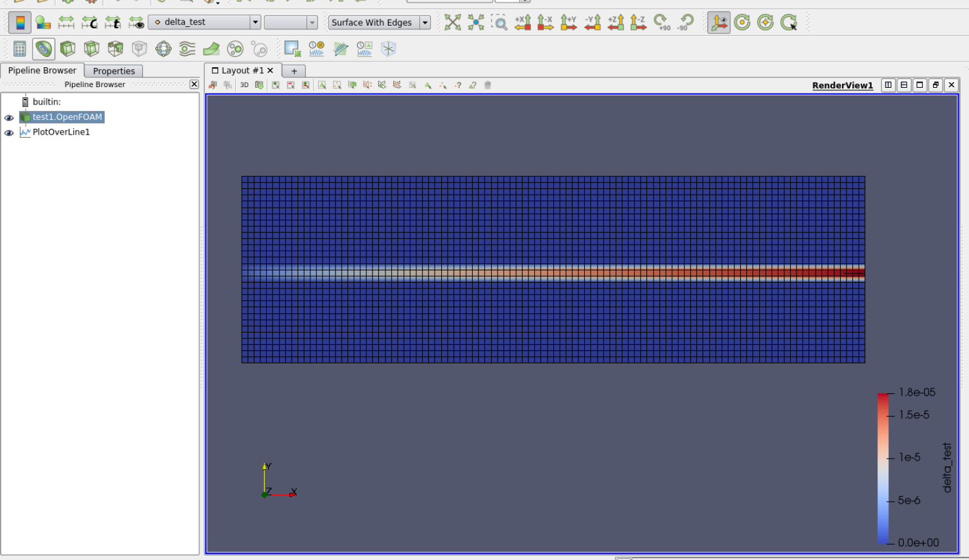This screenshot has height=560, width=969.
Task: Set view direction to +Y
Action: pyautogui.click(x=569, y=22)
